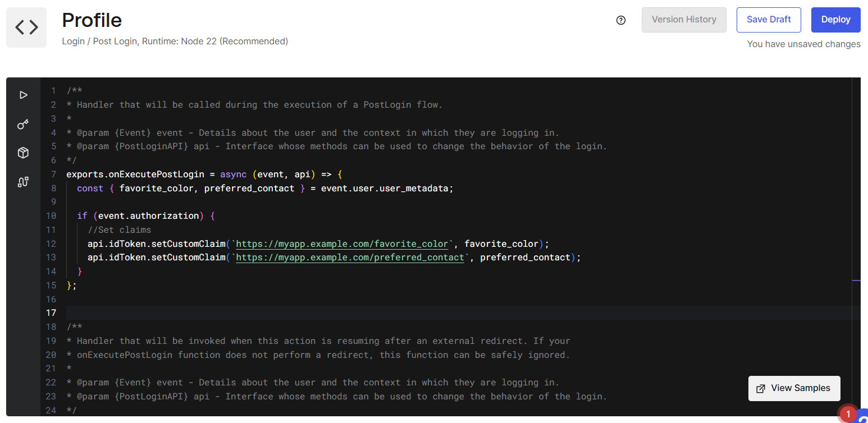Click the editor minimap scrollbar on right
This screenshot has width=868, height=423.
pyautogui.click(x=856, y=224)
